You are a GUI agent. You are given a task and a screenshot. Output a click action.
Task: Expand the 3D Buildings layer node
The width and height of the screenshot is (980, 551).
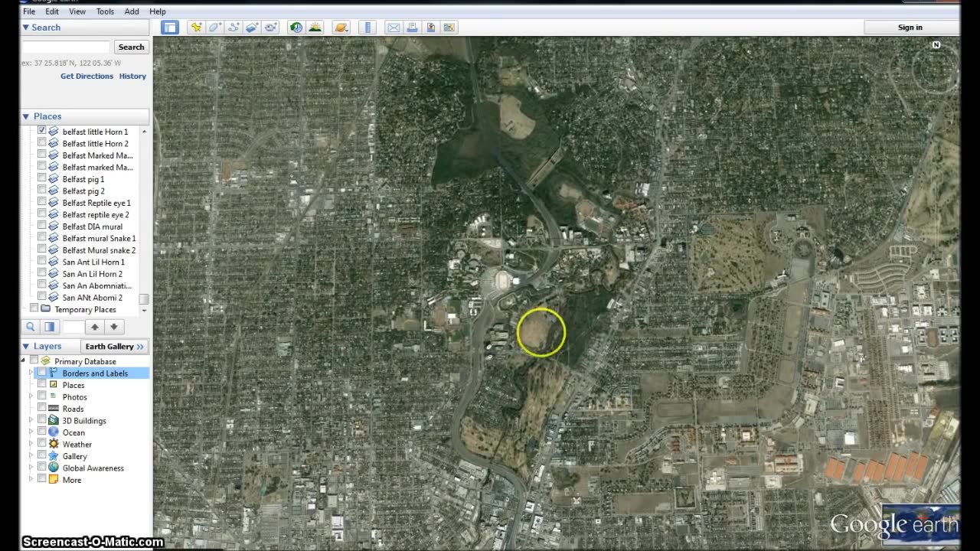point(31,420)
